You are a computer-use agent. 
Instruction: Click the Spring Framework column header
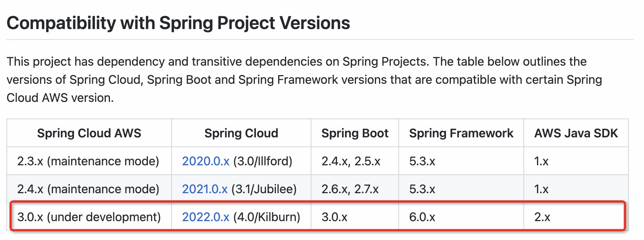point(461,133)
